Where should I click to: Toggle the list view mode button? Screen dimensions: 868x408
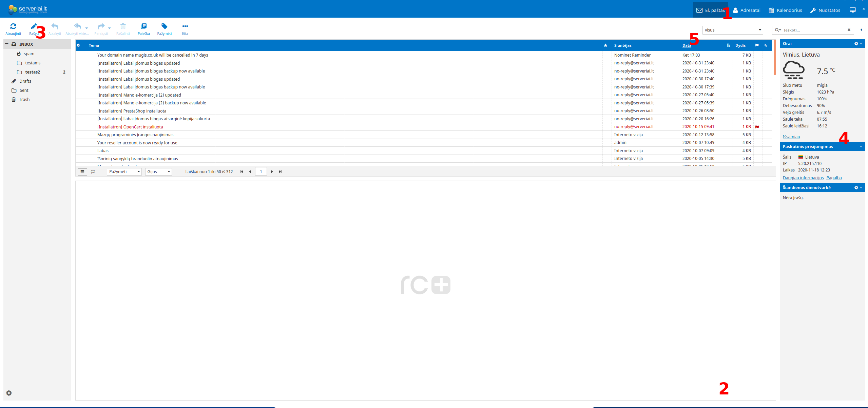point(82,172)
